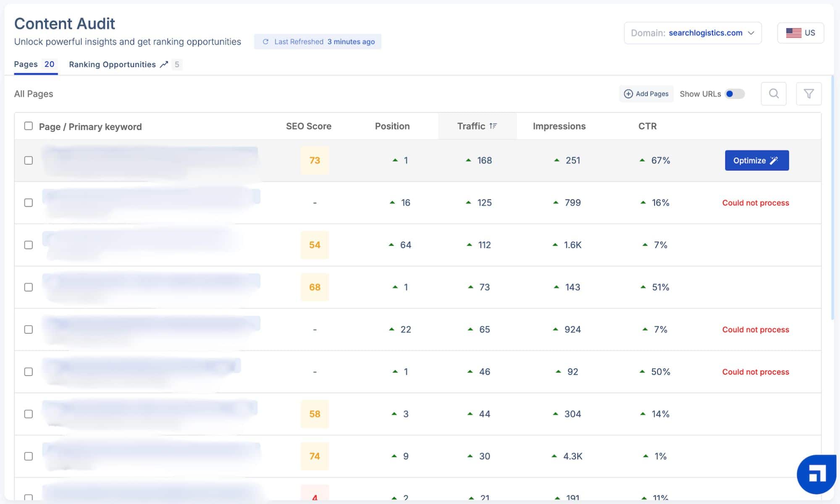840x504 pixels.
Task: Click the Add Pages button
Action: 646,94
